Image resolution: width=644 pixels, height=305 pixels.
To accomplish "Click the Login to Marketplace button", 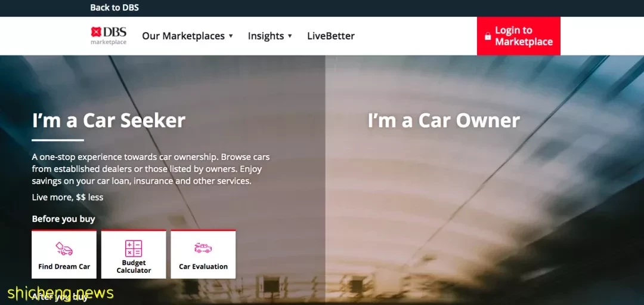I will click(518, 36).
